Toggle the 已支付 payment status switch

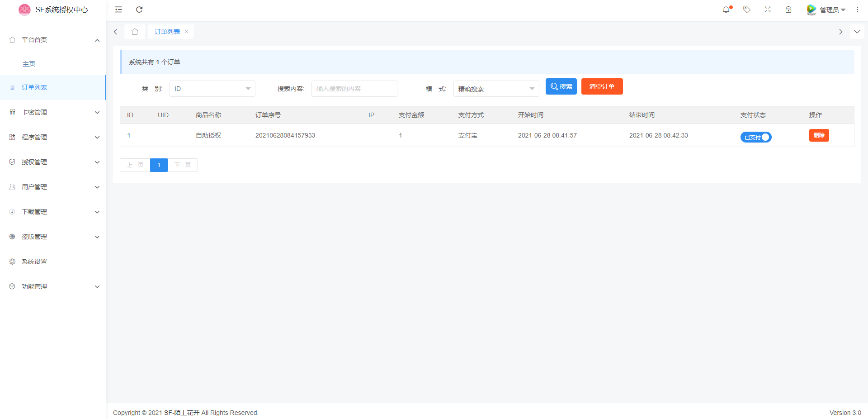(756, 137)
